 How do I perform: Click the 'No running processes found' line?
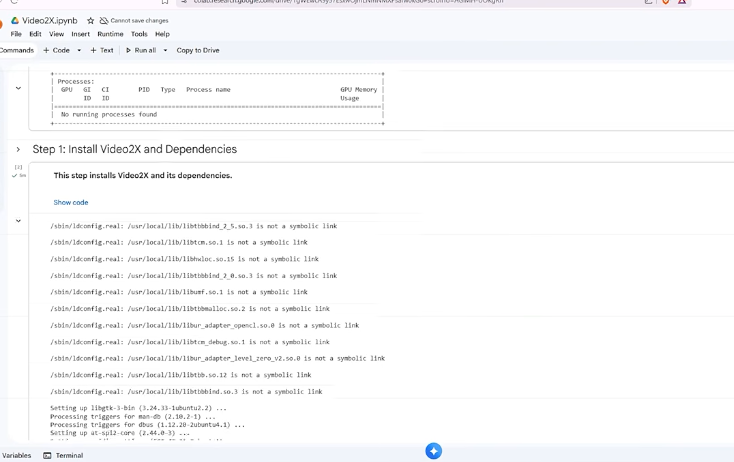pos(109,114)
